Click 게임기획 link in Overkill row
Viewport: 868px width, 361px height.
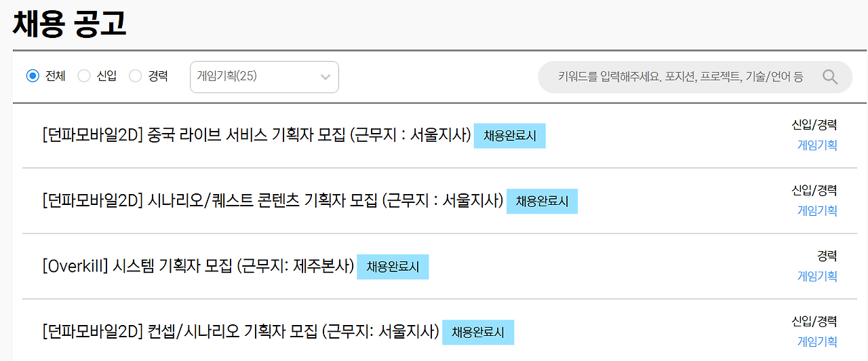point(816,276)
